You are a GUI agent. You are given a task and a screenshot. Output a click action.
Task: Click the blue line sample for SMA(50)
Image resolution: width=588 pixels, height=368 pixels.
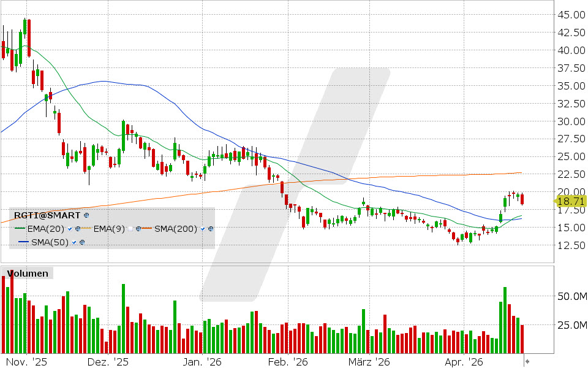(23, 242)
